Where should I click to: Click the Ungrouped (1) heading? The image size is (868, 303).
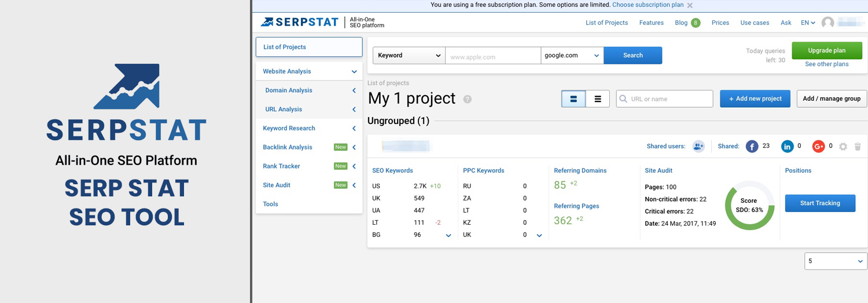tap(399, 121)
